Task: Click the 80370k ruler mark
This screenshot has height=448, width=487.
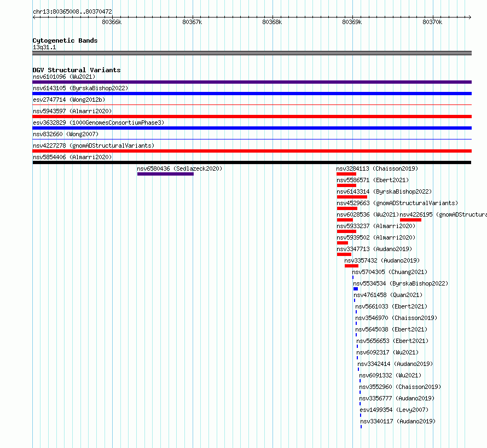Action: click(x=432, y=22)
